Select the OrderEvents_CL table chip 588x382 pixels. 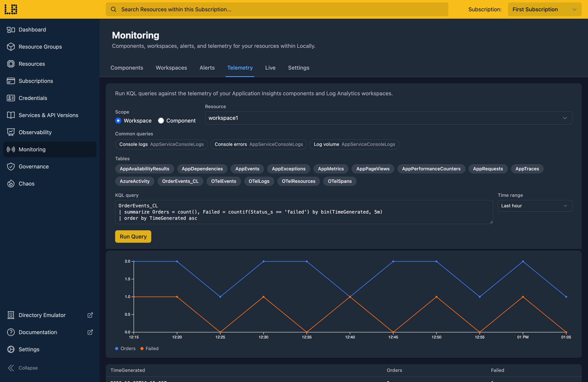[x=180, y=181]
